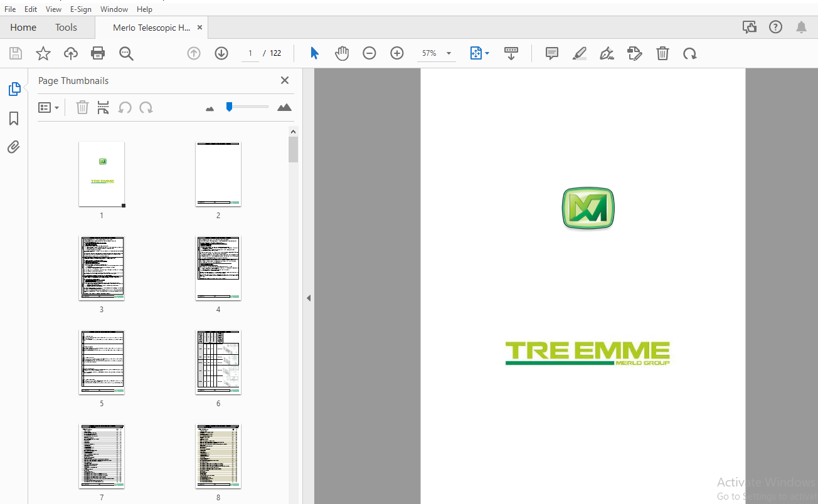
Task: Print the document with the printer icon
Action: tap(98, 53)
